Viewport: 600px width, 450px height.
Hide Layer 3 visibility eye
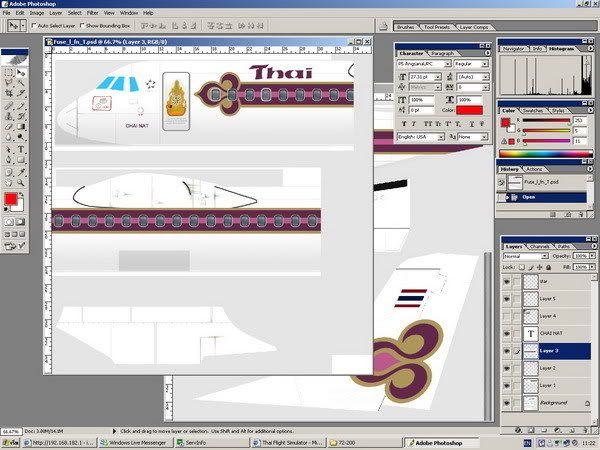point(507,351)
